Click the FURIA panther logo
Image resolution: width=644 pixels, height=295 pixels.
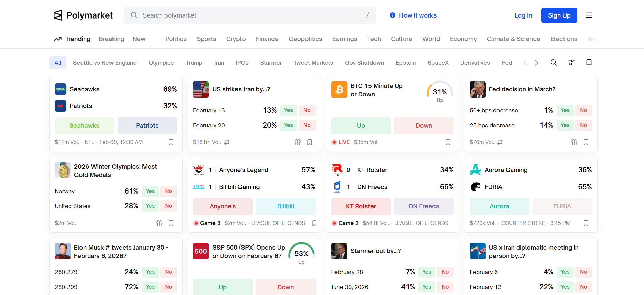pos(475,187)
